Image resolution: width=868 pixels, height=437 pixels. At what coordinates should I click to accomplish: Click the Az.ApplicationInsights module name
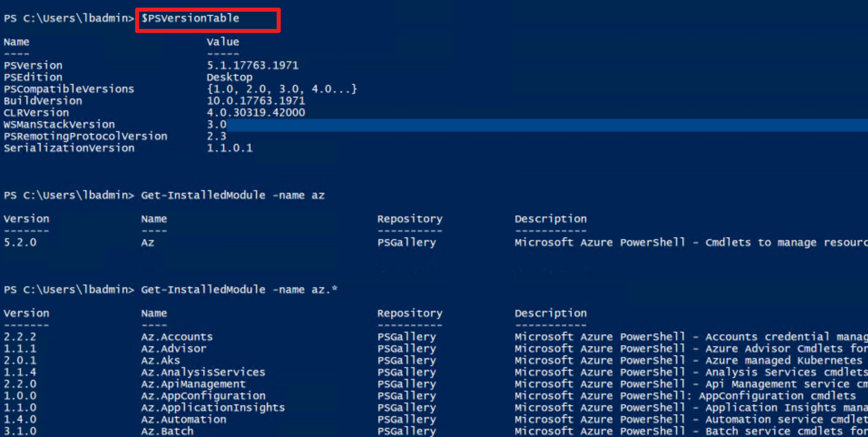coord(213,408)
